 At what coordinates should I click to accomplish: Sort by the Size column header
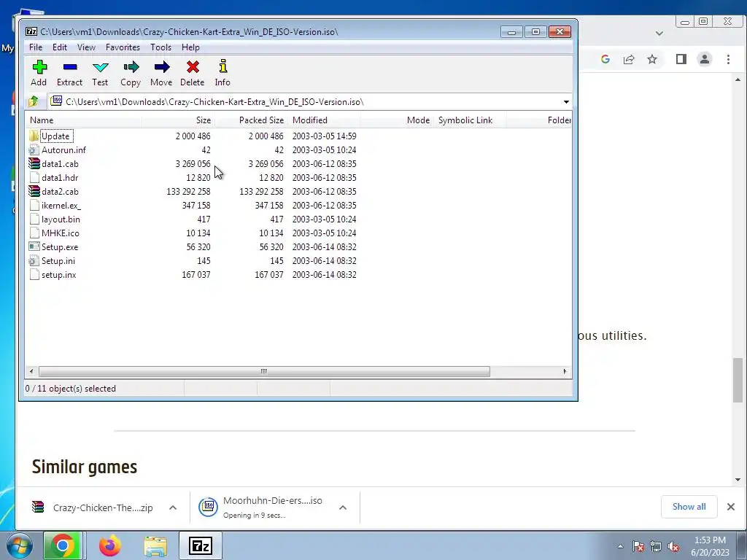(179, 120)
